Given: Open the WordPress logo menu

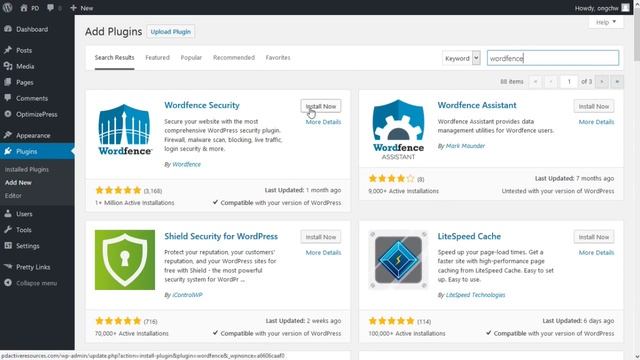Looking at the screenshot, I should (x=7, y=7).
